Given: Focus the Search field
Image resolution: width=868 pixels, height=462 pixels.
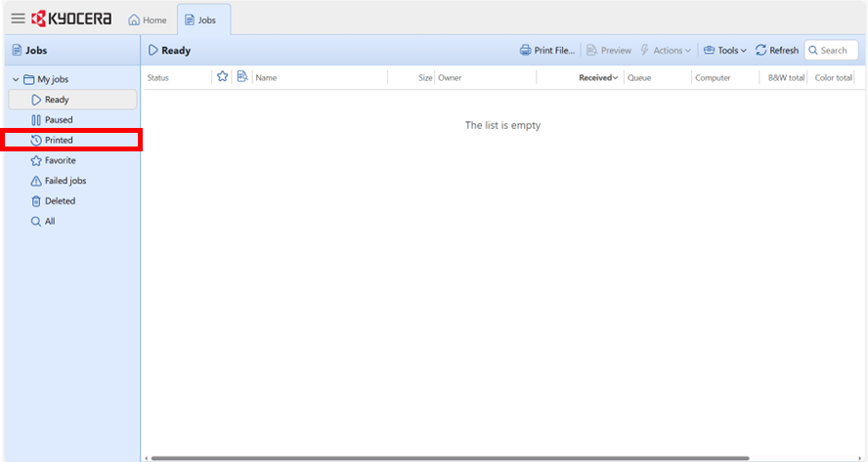Looking at the screenshot, I should coord(832,51).
